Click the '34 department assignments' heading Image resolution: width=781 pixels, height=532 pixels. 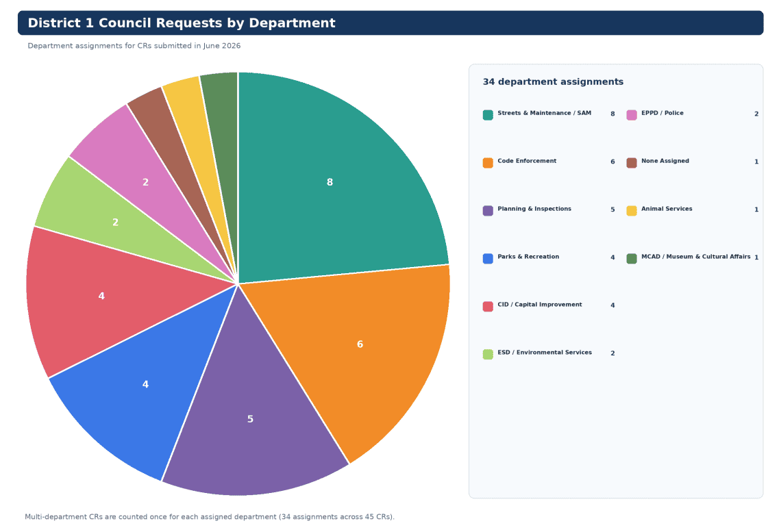click(553, 81)
